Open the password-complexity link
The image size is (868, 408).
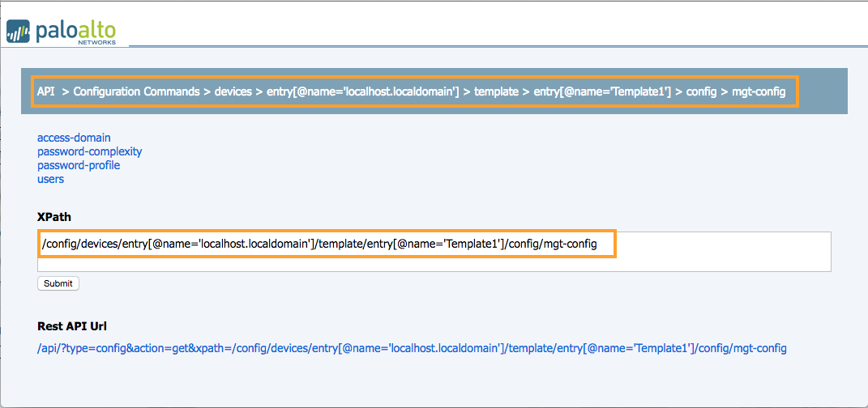coord(89,151)
